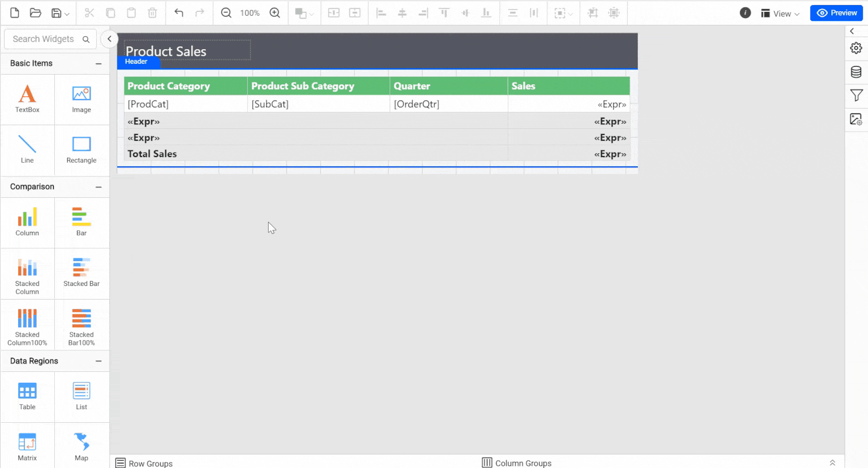Click inside the Search Widgets field
The width and height of the screenshot is (868, 468).
(x=45, y=39)
